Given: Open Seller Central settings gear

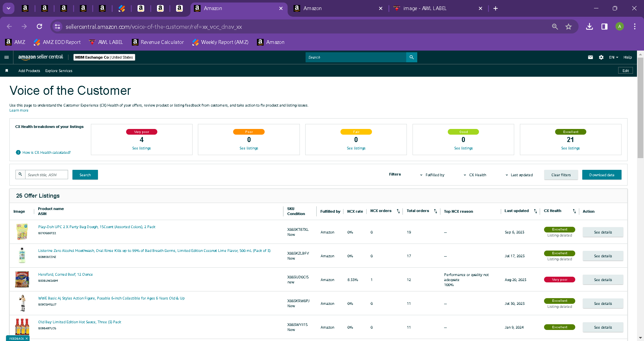Looking at the screenshot, I should [x=601, y=57].
